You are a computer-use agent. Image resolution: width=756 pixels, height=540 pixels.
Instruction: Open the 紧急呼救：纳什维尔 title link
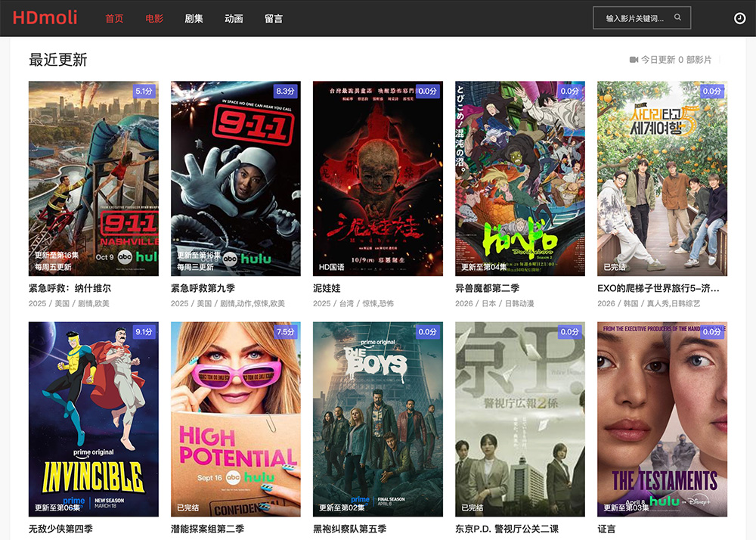click(x=70, y=288)
